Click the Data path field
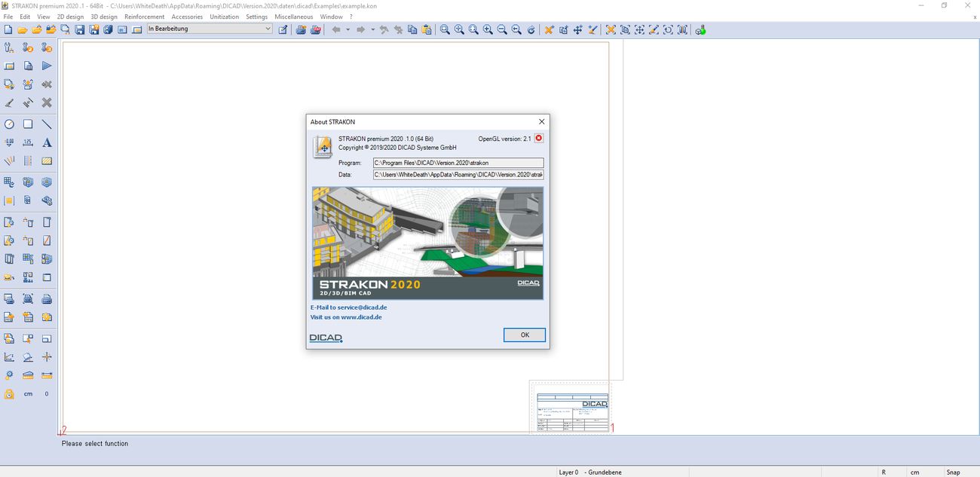980x477 pixels. tap(458, 175)
